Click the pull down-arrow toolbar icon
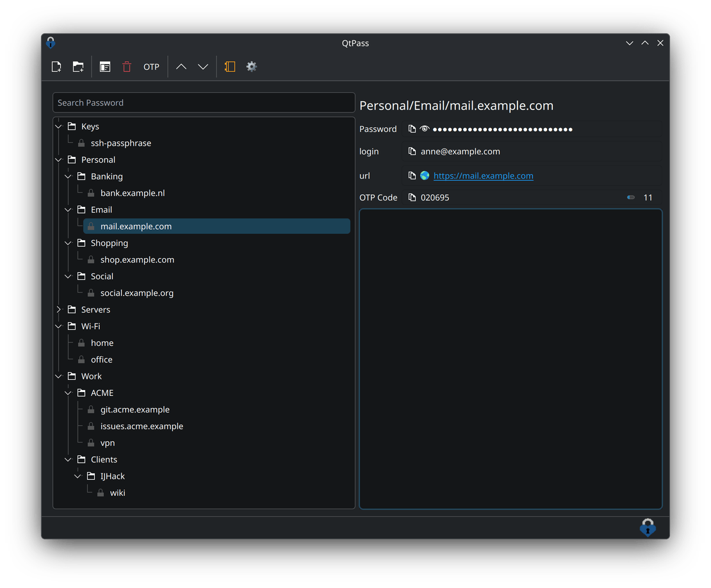 click(202, 67)
